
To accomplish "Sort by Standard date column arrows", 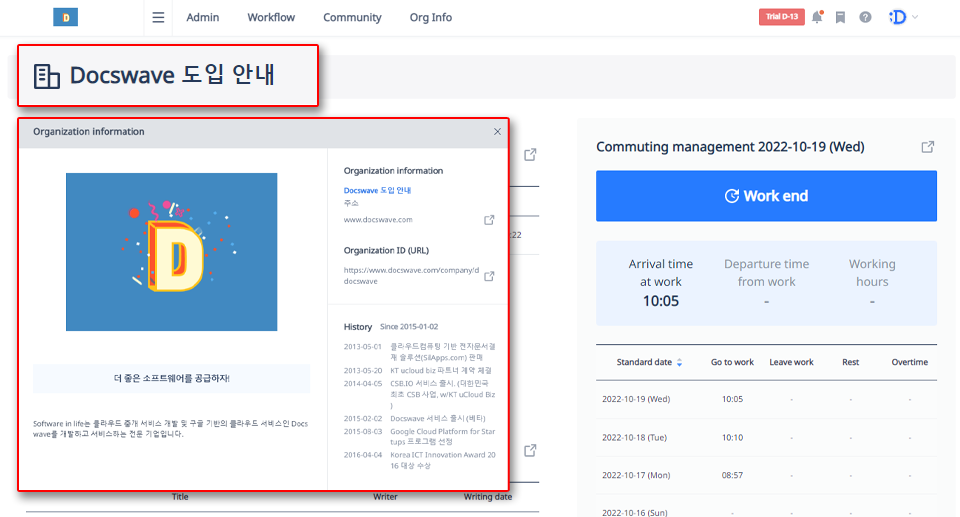I will click(x=680, y=363).
